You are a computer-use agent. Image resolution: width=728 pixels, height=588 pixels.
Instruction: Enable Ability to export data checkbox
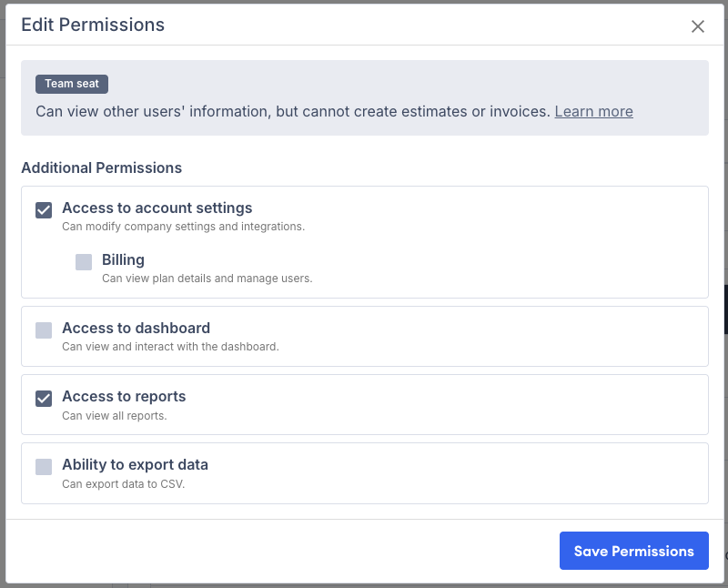(x=44, y=467)
